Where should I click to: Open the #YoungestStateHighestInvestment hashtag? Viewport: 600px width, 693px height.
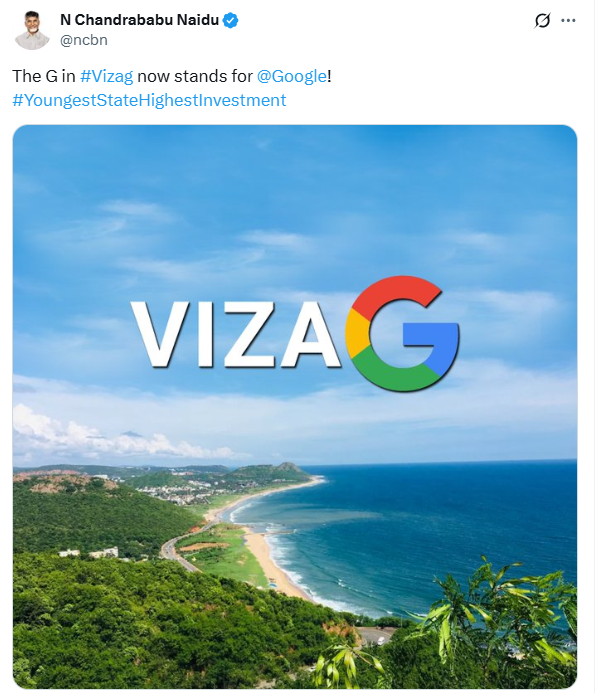click(x=149, y=100)
